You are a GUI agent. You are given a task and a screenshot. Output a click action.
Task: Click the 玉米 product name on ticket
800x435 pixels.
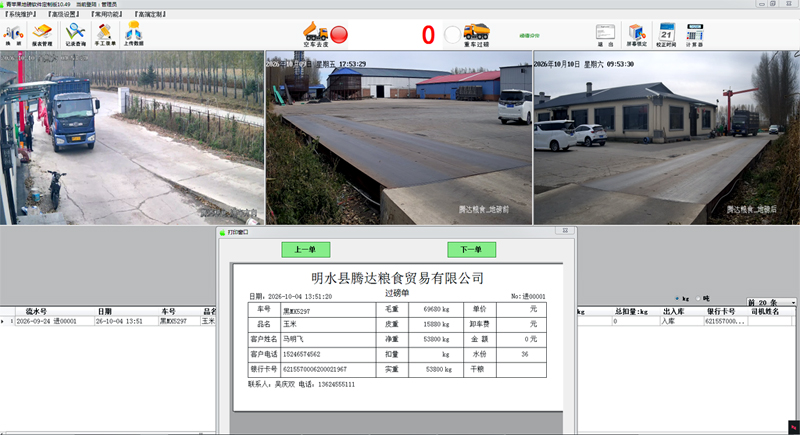pos(290,324)
